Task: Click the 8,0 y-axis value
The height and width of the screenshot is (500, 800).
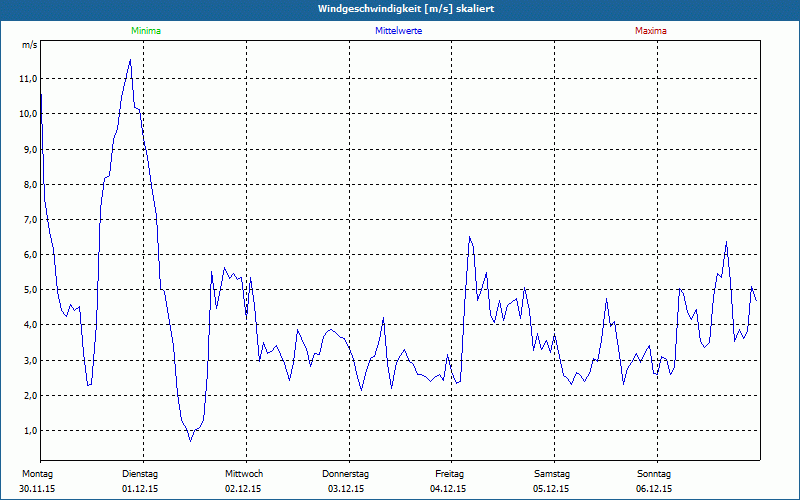Action: coord(30,185)
